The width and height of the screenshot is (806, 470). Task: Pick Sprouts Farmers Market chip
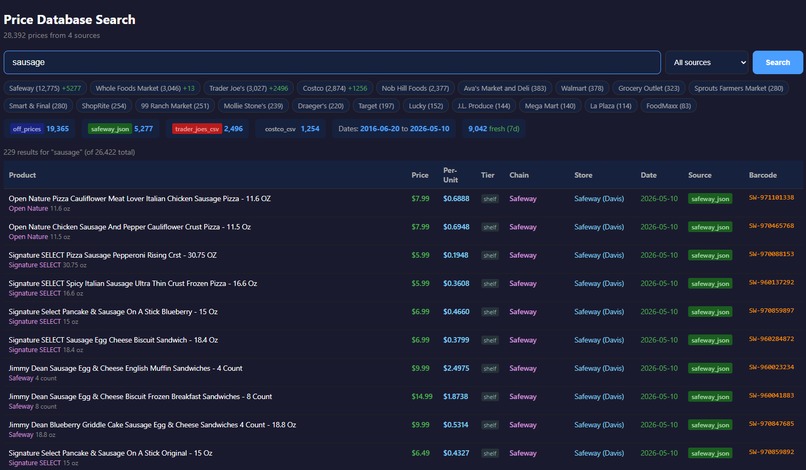coord(739,88)
